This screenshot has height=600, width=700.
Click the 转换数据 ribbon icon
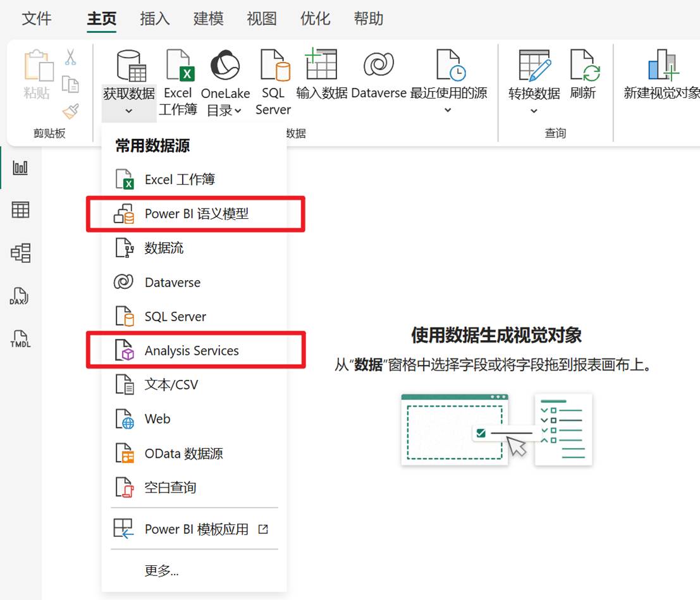[535, 65]
